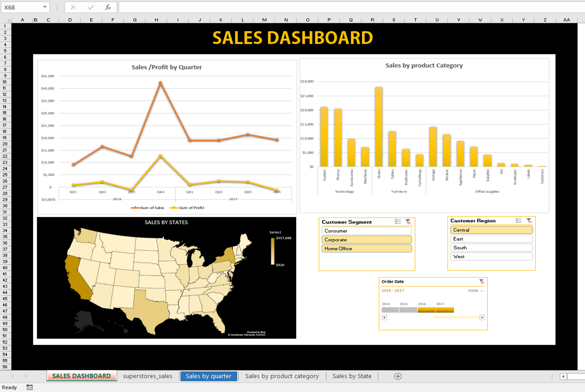Click inside the formula bar input
The height and width of the screenshot is (392, 585).
coord(350,7)
